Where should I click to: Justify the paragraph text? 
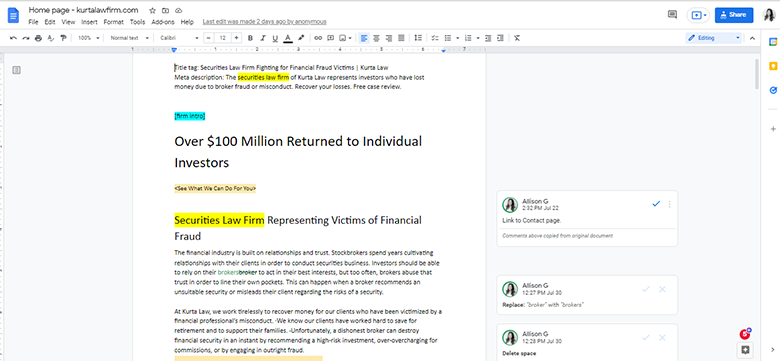(x=401, y=38)
